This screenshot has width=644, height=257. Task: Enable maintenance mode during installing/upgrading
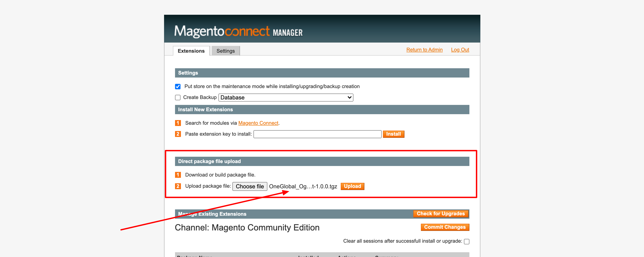click(x=178, y=86)
